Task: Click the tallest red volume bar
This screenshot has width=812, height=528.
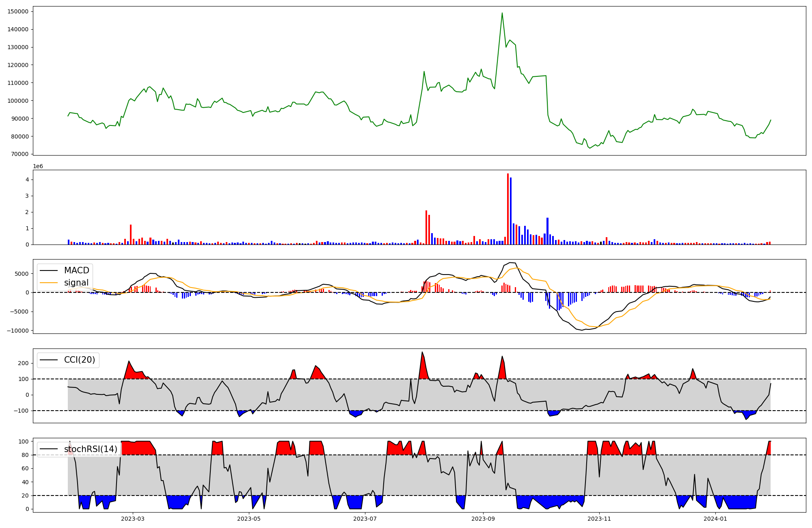Action: (508, 209)
